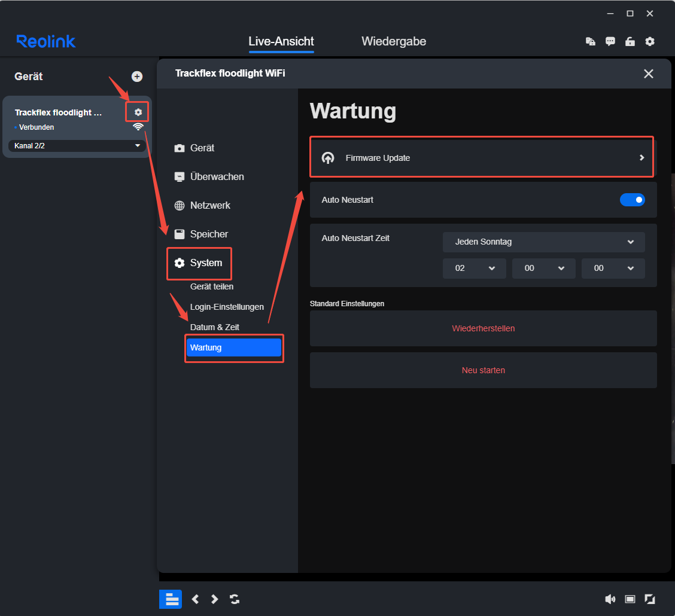Go to next page with right arrow
Screen dimensions: 675x616
[x=214, y=599]
